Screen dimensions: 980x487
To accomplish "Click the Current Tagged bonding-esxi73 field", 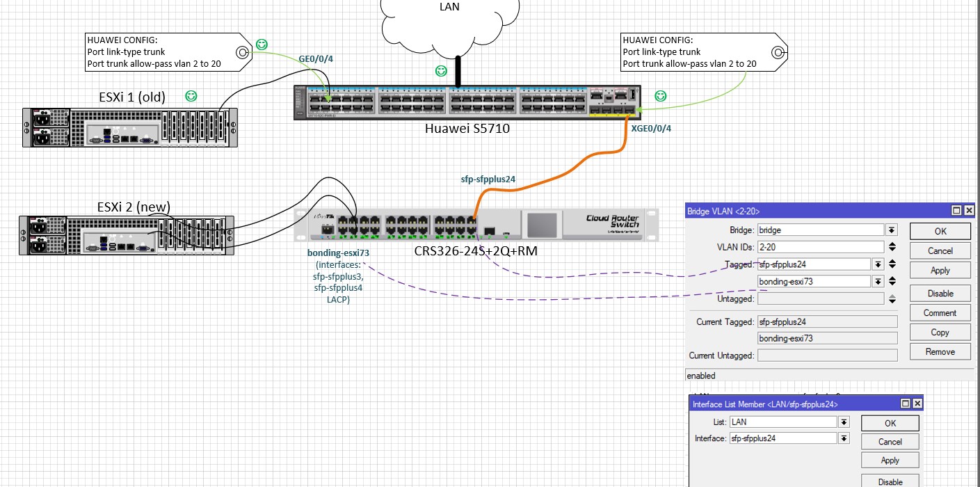I will 827,338.
